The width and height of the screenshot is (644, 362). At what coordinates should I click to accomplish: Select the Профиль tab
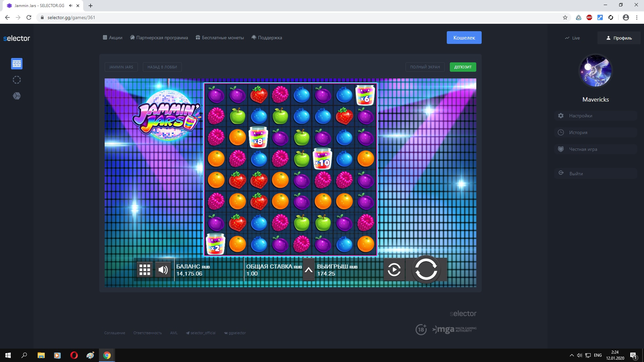(x=619, y=38)
